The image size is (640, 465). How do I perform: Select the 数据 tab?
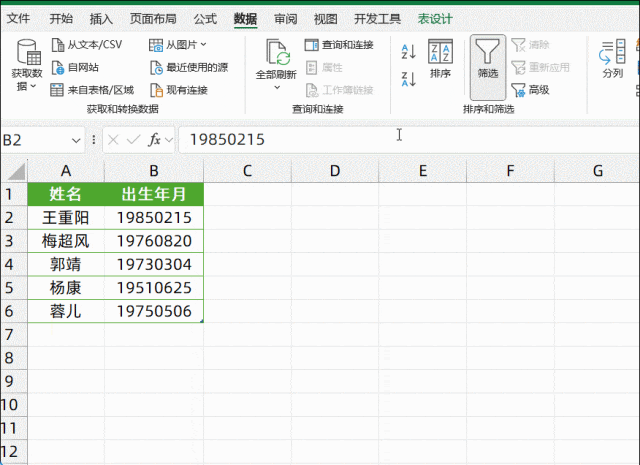click(245, 18)
